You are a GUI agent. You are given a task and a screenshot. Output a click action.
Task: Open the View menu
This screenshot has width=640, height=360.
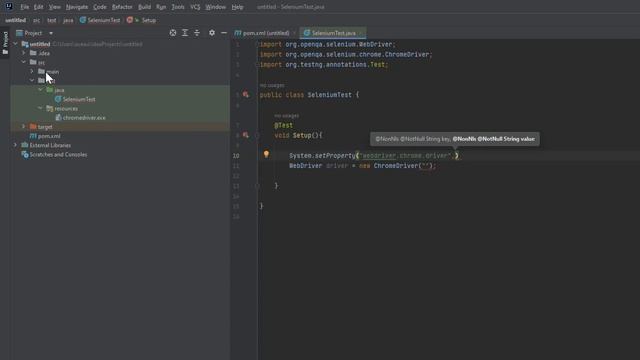click(54, 7)
